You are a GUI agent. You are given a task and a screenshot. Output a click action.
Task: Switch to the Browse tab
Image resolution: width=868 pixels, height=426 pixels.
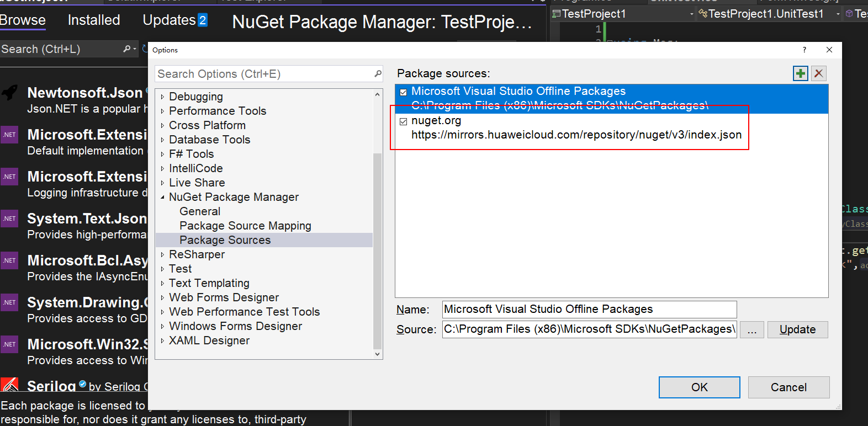coord(23,20)
